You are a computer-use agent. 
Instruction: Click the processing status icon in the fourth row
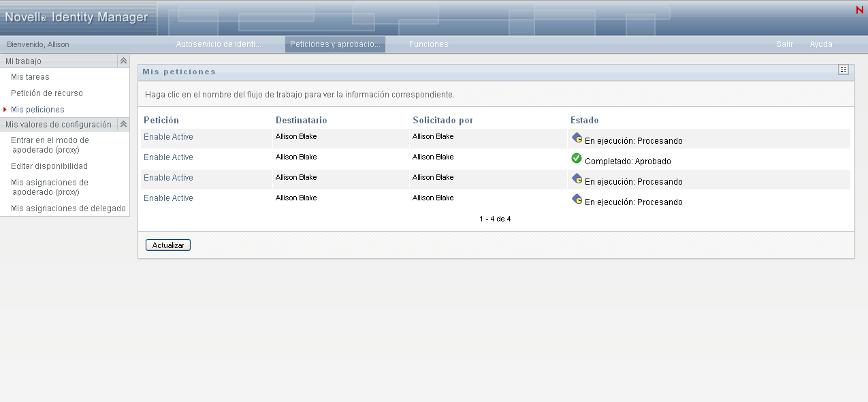coord(577,199)
